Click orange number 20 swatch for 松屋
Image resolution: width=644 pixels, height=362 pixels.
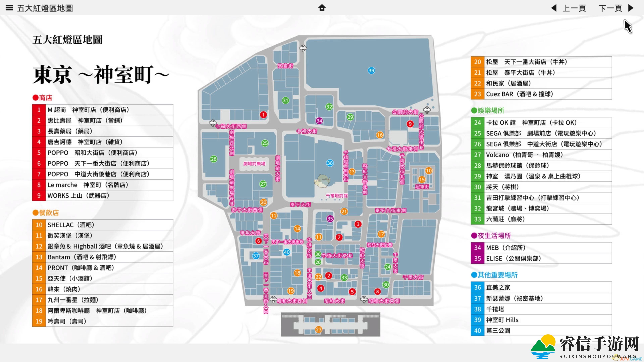(477, 62)
